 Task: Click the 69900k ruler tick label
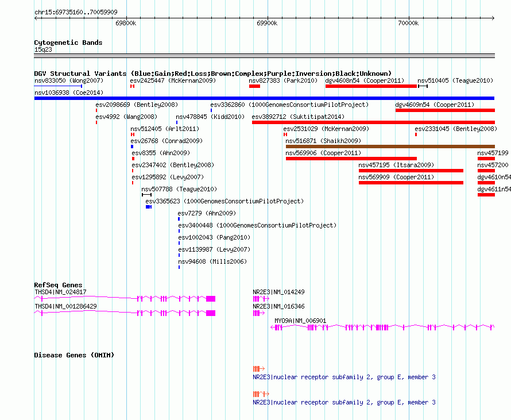point(267,23)
